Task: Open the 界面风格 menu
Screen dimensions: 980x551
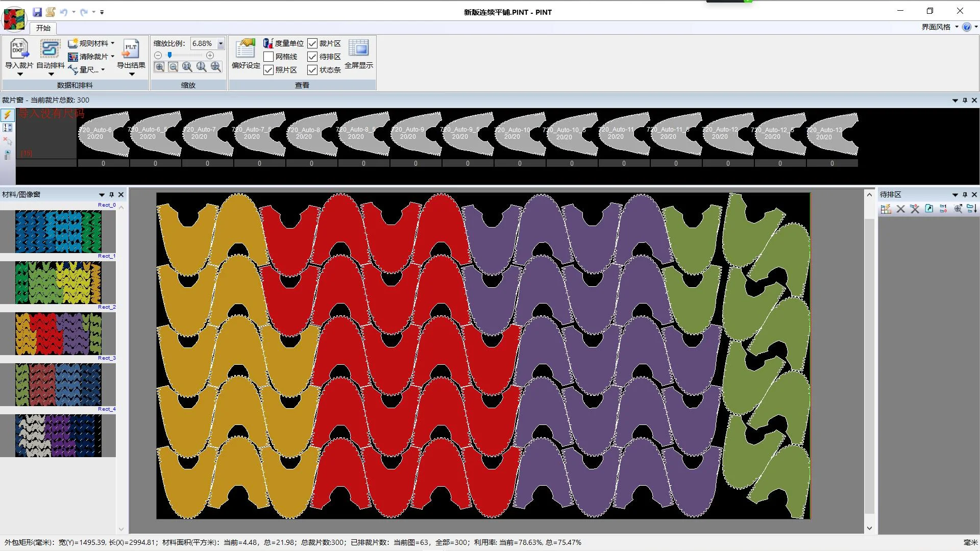Action: tap(939, 27)
